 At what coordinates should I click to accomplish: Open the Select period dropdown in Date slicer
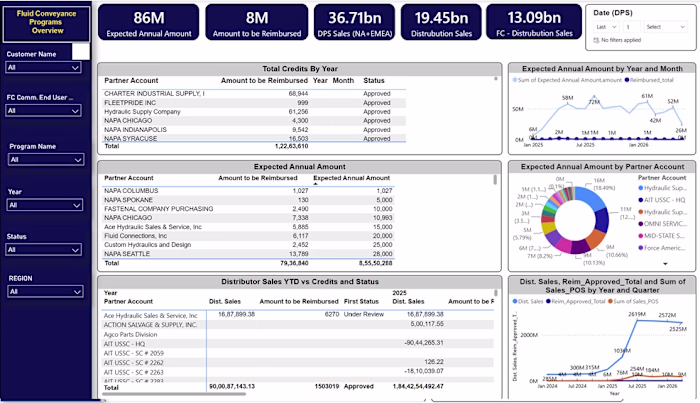[665, 27]
